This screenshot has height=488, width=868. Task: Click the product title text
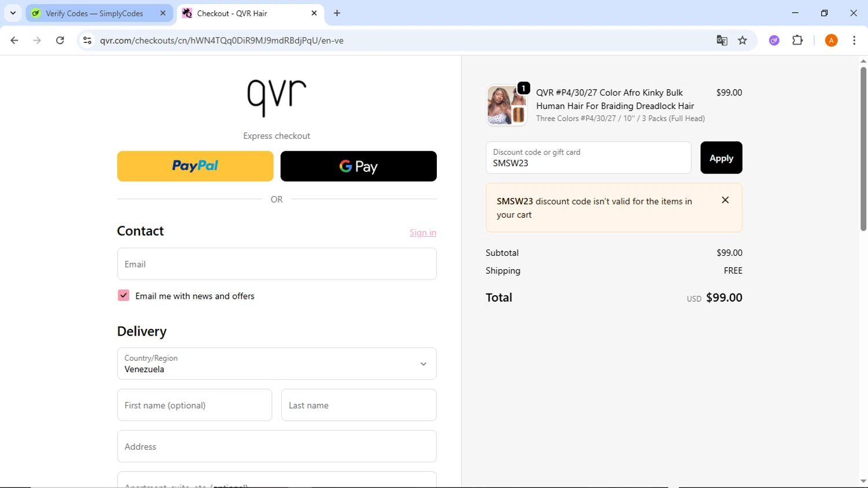(x=615, y=99)
